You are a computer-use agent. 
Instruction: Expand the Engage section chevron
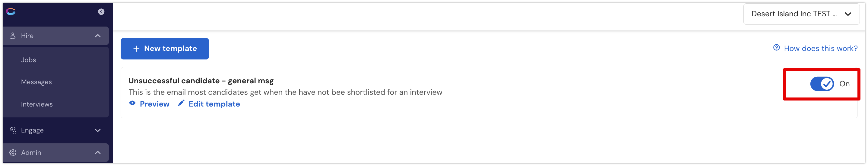pyautogui.click(x=98, y=130)
